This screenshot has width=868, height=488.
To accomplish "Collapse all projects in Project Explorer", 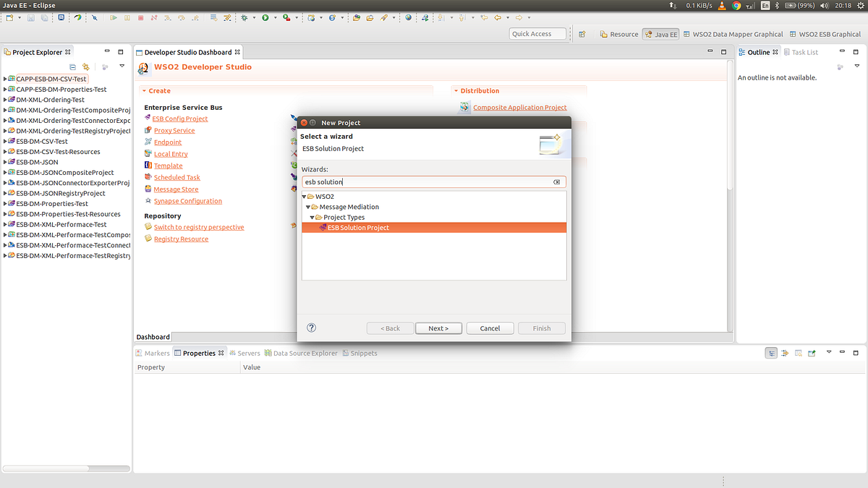I will (x=72, y=66).
